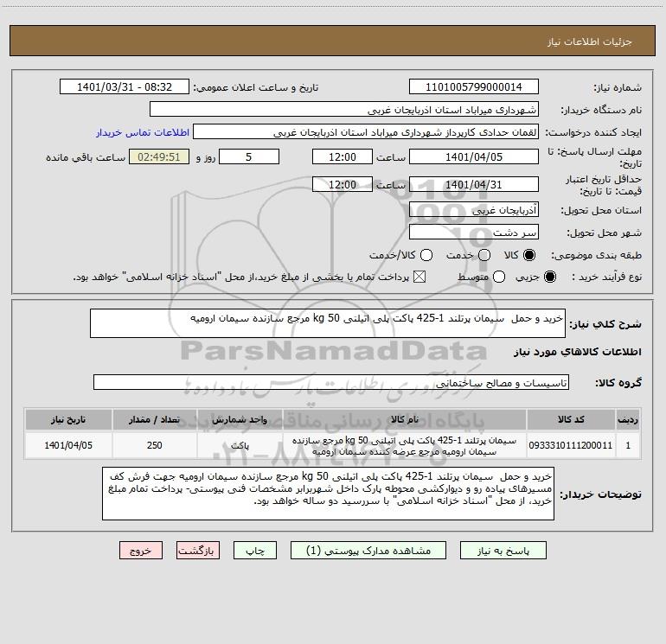The width and height of the screenshot is (666, 644).
Task: Click the row number cell 1
Action: (x=628, y=445)
